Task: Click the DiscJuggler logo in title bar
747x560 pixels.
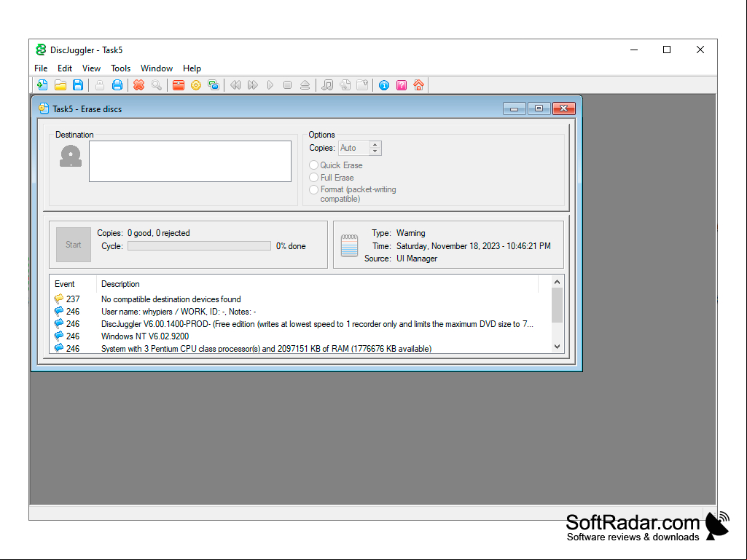Action: 41,50
